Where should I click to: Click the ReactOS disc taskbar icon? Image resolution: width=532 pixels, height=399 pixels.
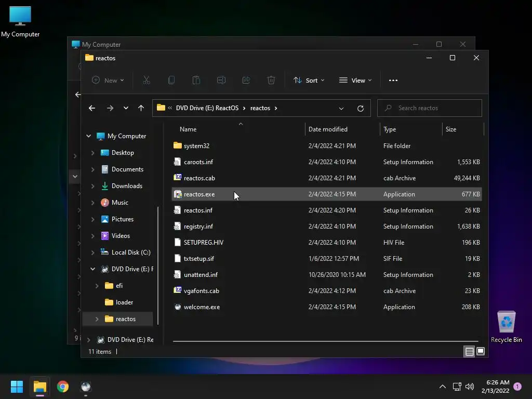click(x=86, y=387)
